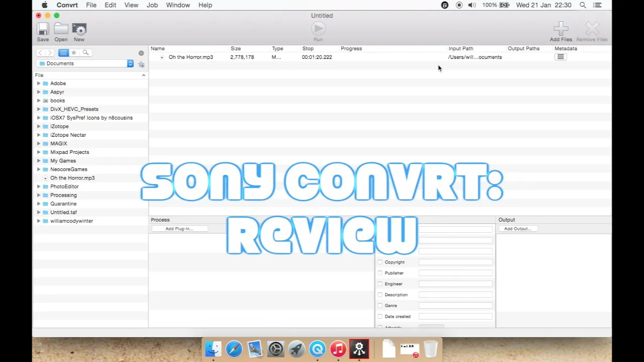Open the Job menu
644x362 pixels.
point(152,5)
